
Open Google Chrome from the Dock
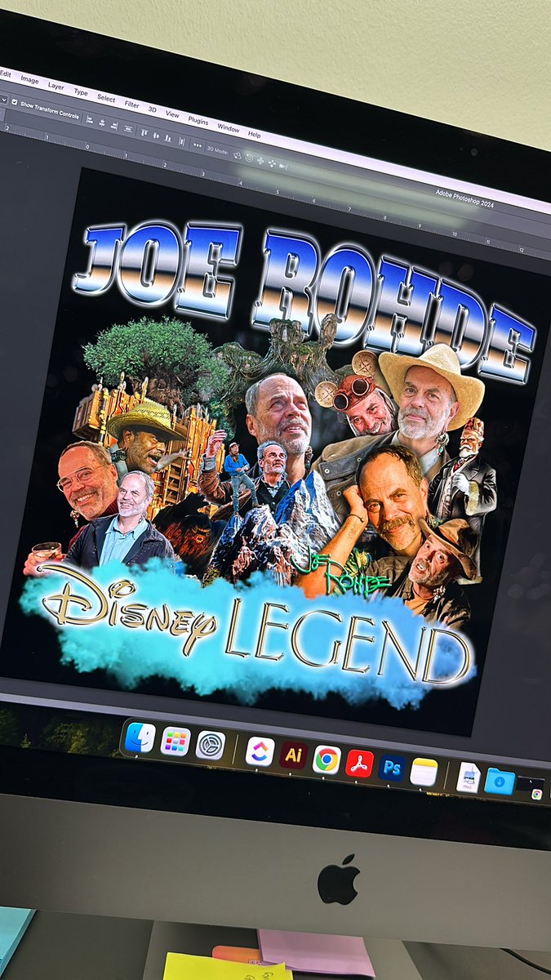pos(327,759)
